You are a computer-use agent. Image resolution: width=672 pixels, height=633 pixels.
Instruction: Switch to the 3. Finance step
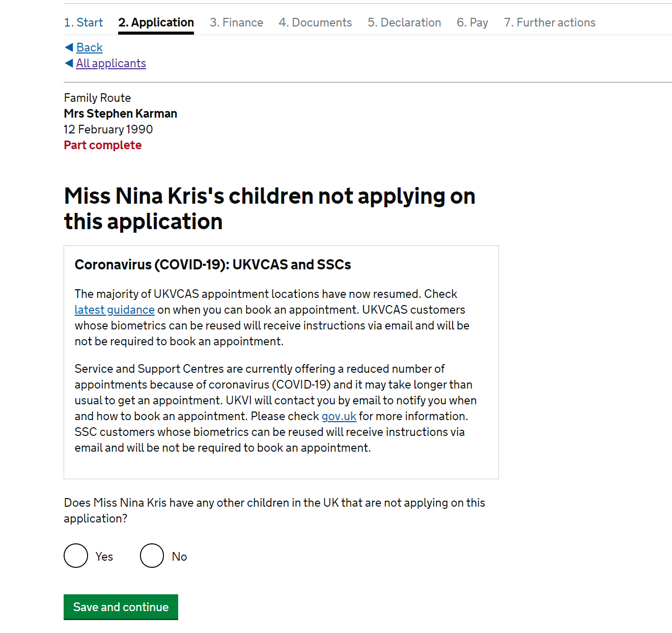pyautogui.click(x=236, y=22)
